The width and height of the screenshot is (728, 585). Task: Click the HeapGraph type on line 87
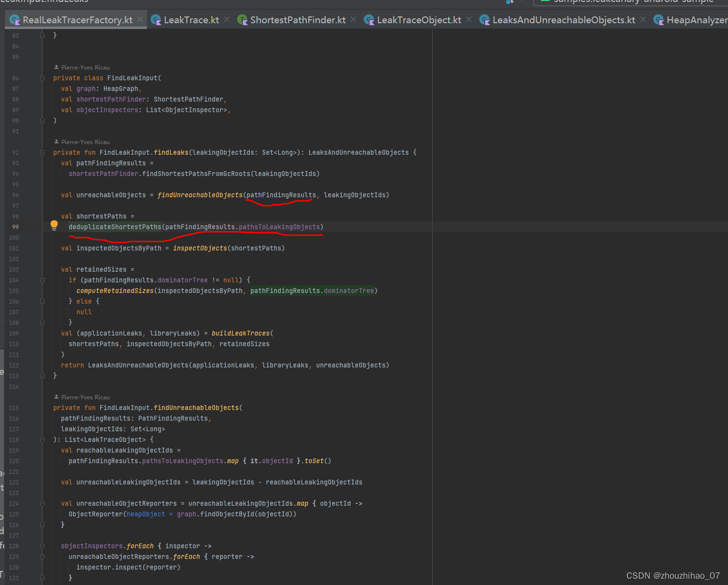[121, 88]
